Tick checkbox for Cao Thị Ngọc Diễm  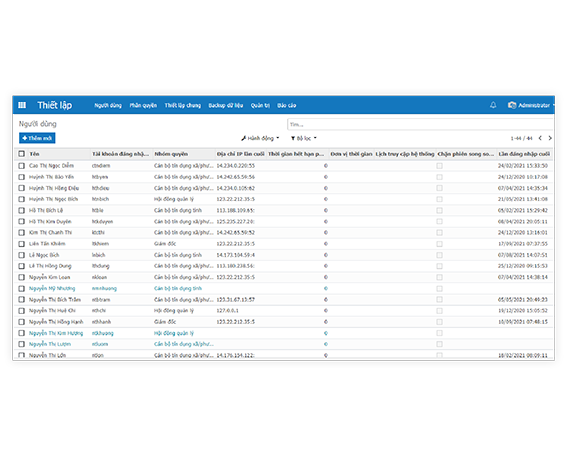pos(21,166)
